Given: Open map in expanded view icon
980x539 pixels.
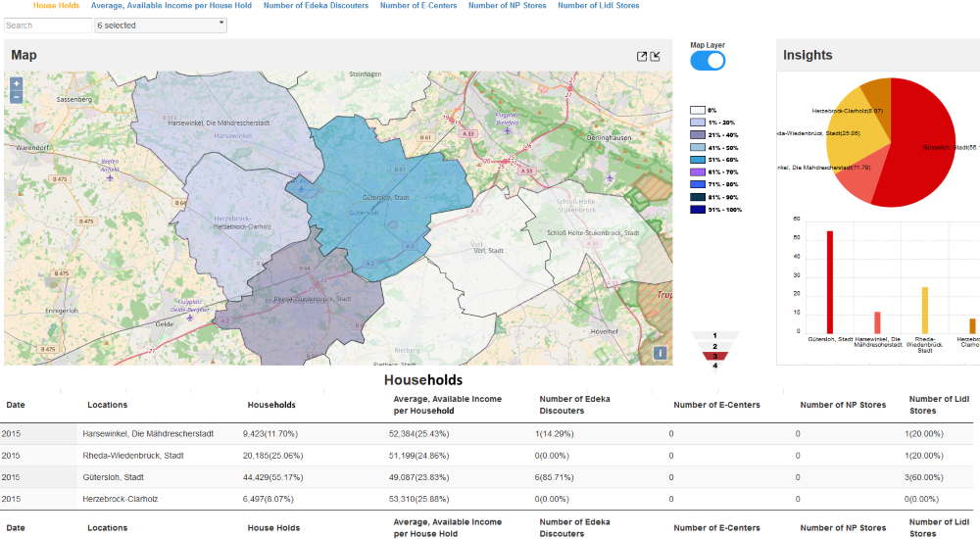Looking at the screenshot, I should tap(642, 56).
